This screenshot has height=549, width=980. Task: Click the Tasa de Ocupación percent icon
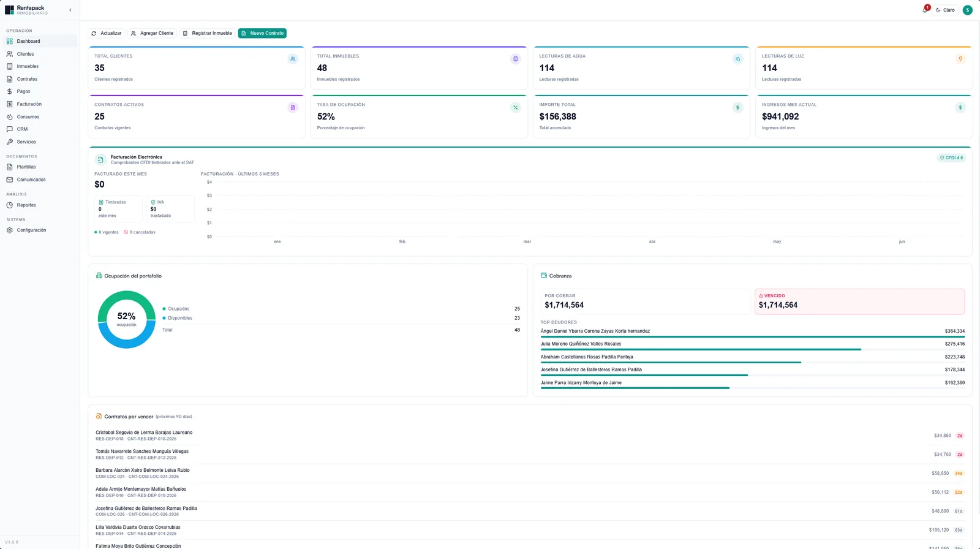pyautogui.click(x=515, y=107)
